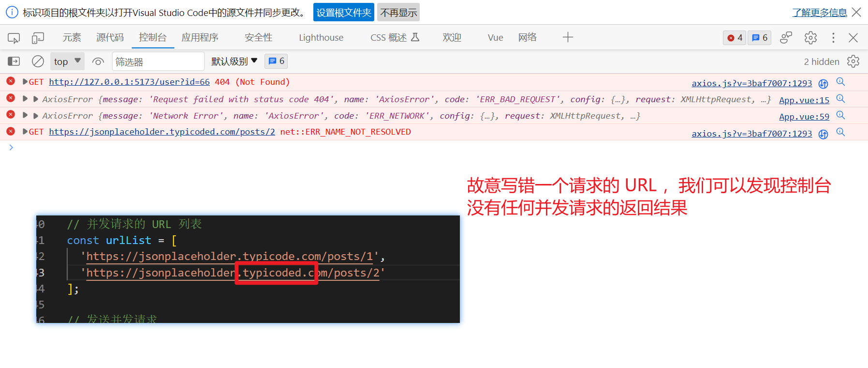
Task: Open axios.js:1293 link on the 404 row
Action: (752, 83)
